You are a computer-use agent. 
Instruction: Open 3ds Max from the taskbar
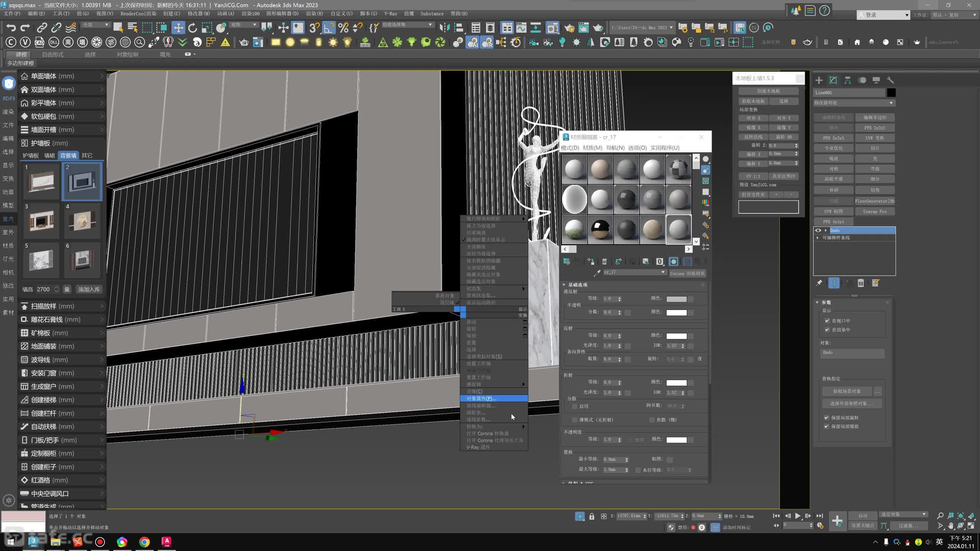point(33,542)
